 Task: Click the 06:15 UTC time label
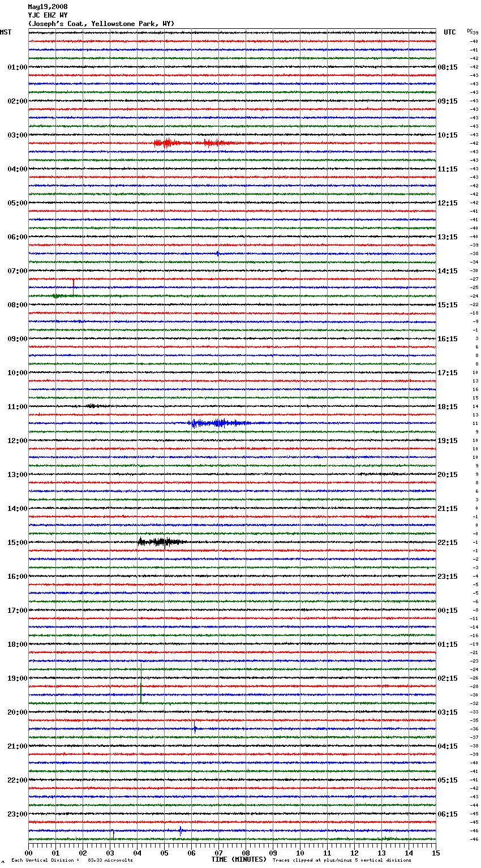click(448, 814)
